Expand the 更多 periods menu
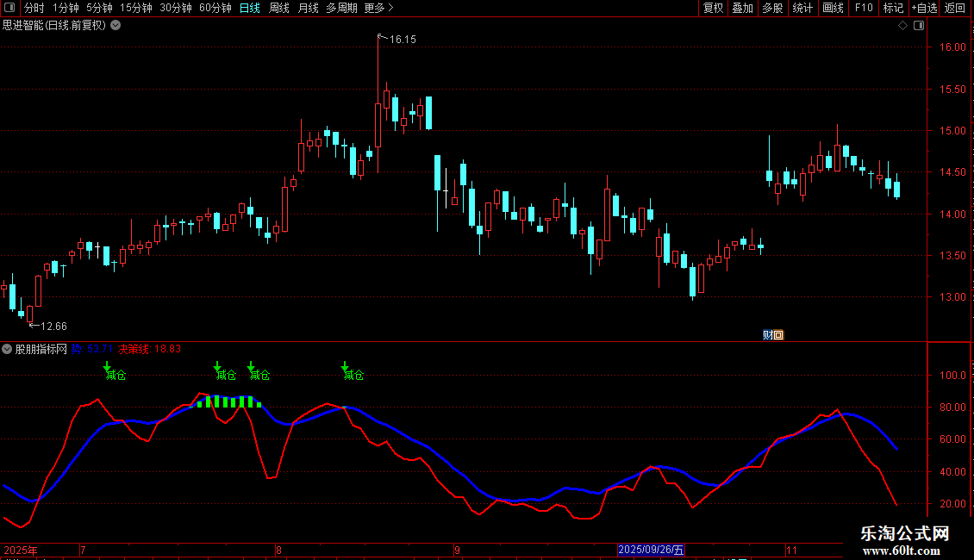The height and width of the screenshot is (560, 974). pos(378,8)
